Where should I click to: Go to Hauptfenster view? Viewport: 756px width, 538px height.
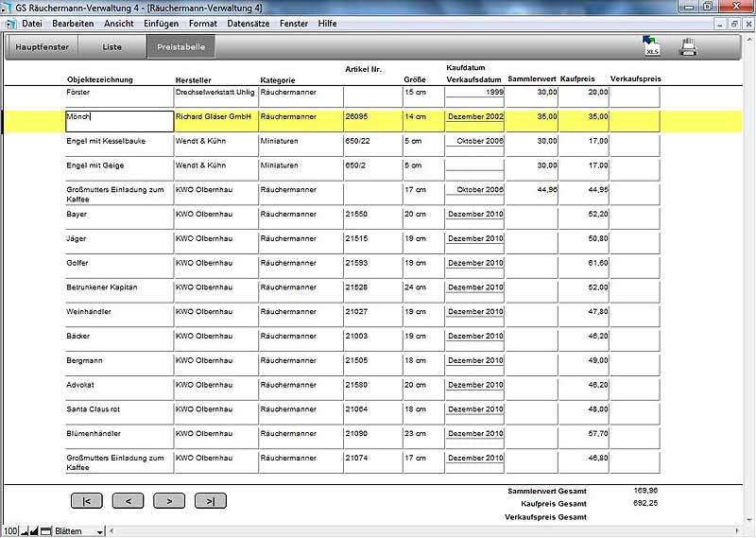point(42,46)
